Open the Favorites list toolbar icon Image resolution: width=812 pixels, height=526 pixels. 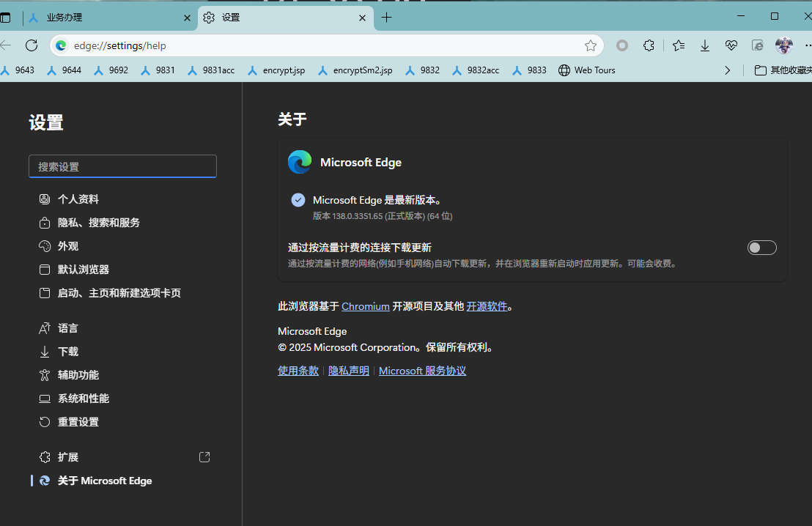pyautogui.click(x=679, y=45)
